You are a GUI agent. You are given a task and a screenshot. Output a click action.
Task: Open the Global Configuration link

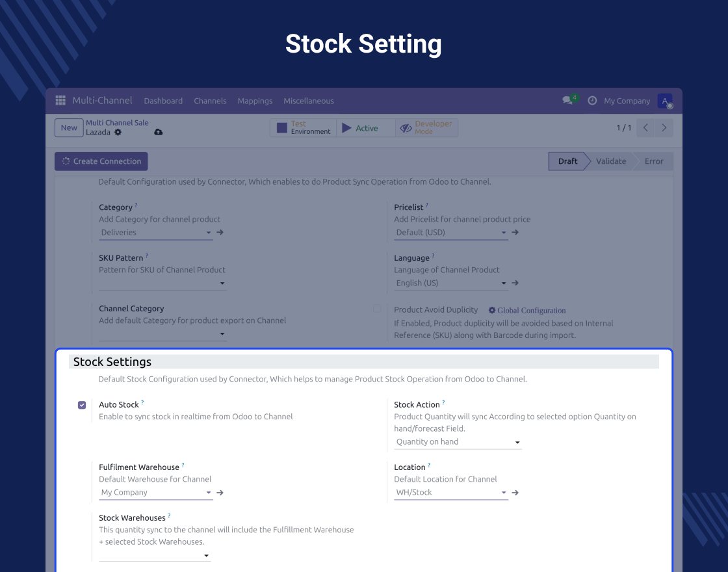click(527, 310)
